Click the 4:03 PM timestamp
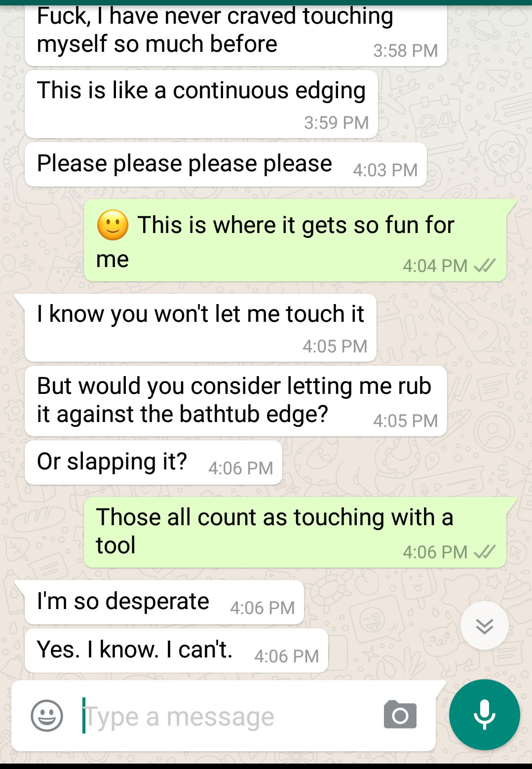Viewport: 532px width, 769px height. pyautogui.click(x=385, y=170)
